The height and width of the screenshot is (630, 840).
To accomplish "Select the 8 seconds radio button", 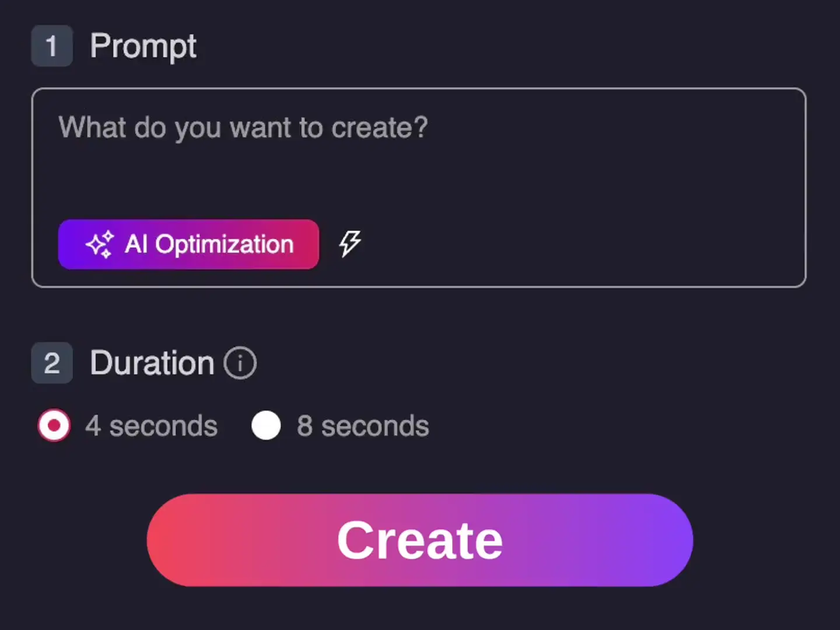I will [266, 425].
